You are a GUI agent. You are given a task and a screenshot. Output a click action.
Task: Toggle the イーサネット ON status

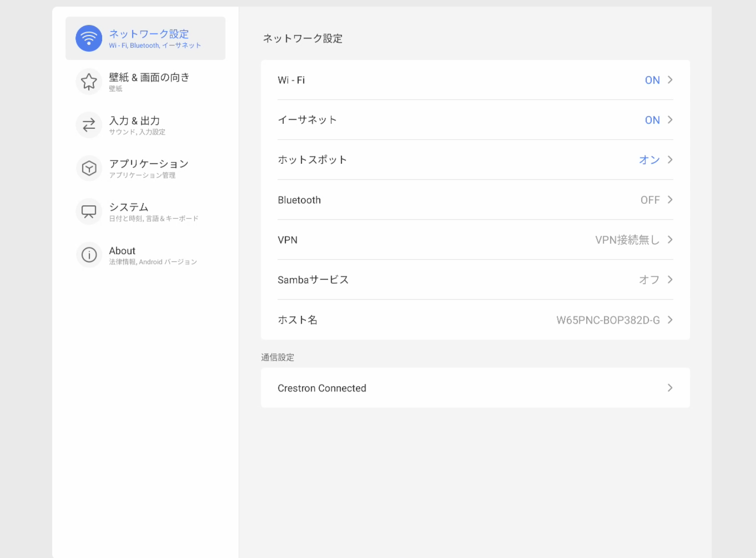click(x=652, y=120)
